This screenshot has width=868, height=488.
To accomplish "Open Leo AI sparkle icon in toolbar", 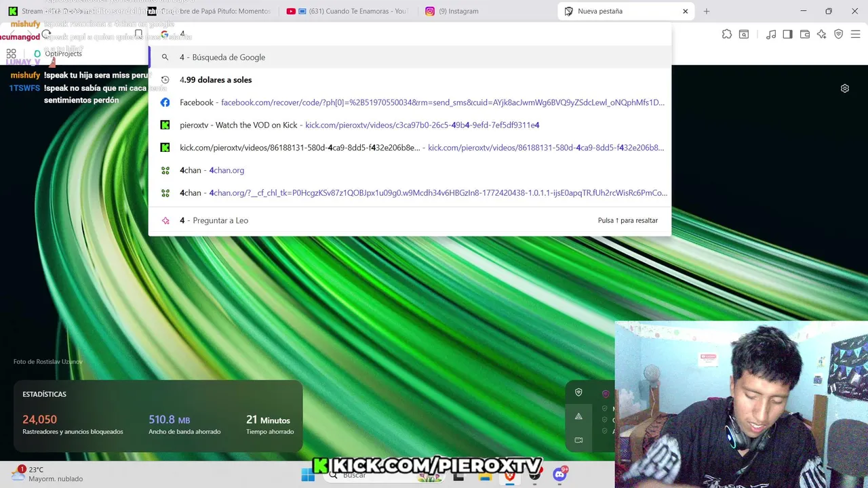I will point(822,35).
